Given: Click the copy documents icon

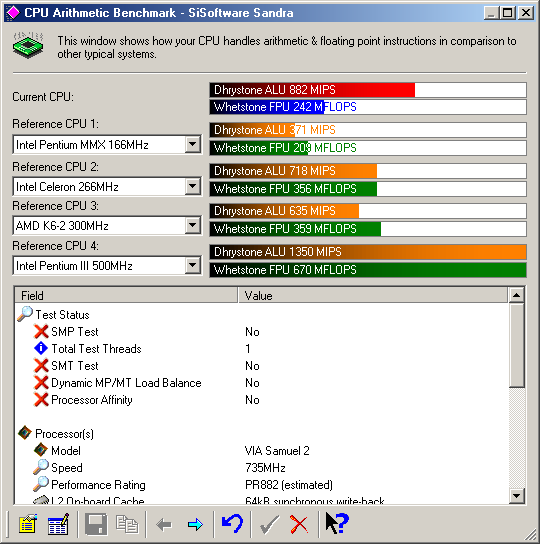Looking at the screenshot, I should pyautogui.click(x=127, y=524).
